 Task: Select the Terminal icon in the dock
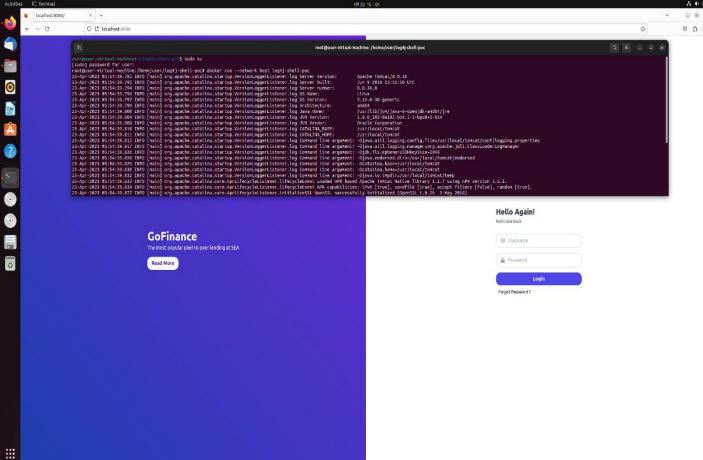(10, 178)
